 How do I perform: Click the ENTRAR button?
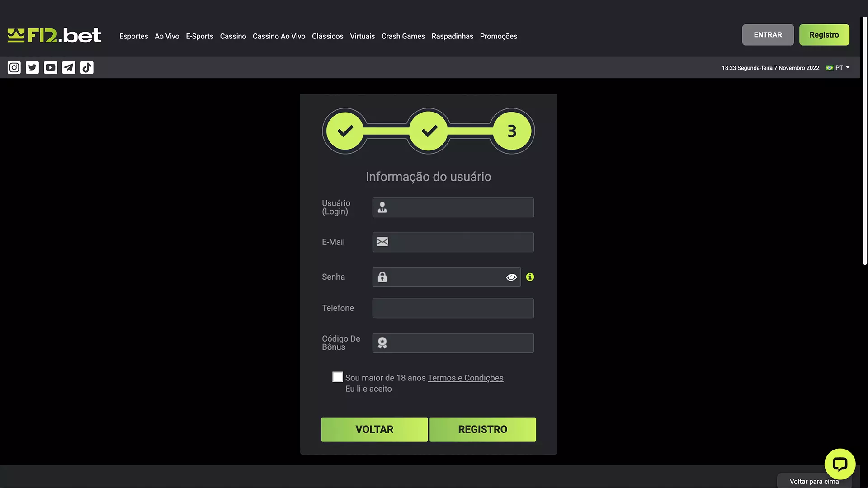pos(767,34)
